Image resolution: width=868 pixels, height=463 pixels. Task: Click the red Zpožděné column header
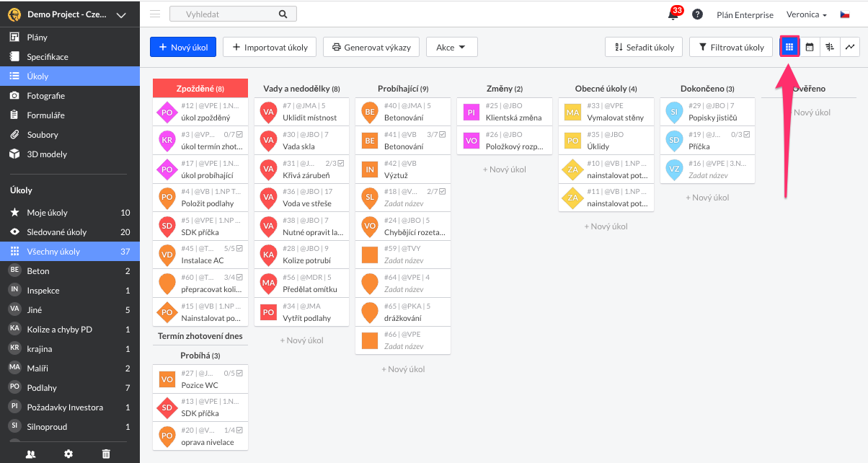200,89
